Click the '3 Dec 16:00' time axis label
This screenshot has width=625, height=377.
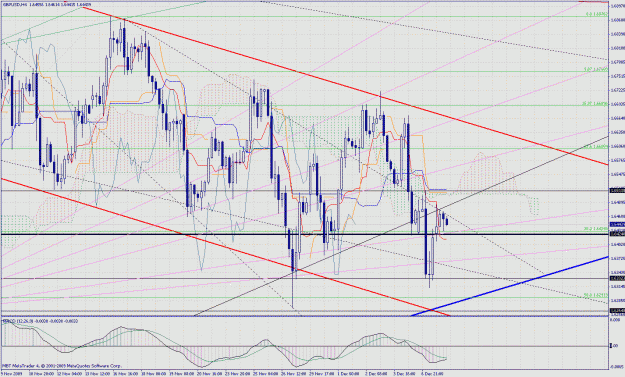point(404,374)
